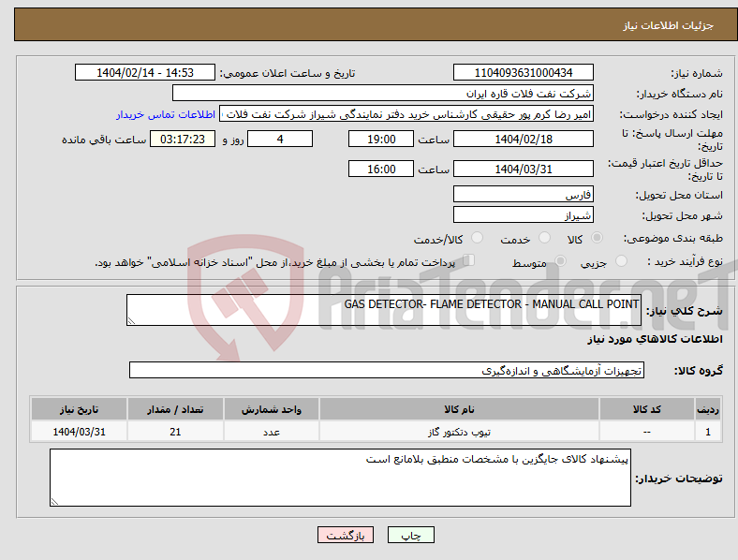The width and height of the screenshot is (738, 560).
Task: Click the remaining days field showing 4
Action: coord(280,140)
